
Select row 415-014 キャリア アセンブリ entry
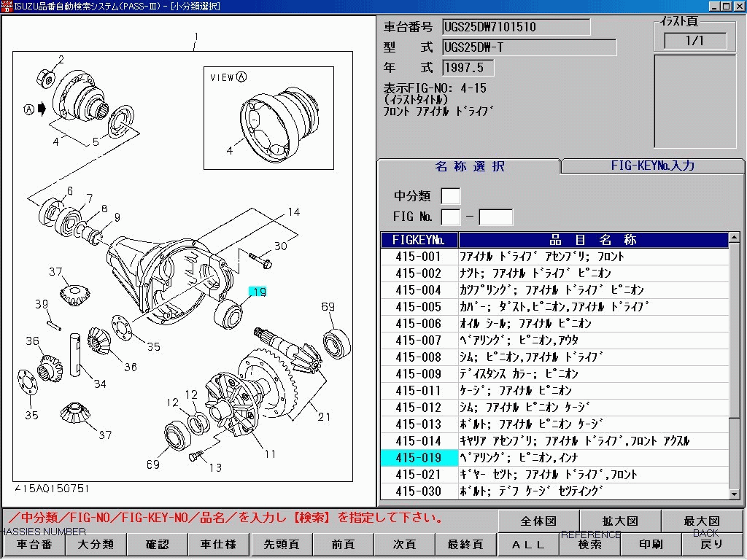(554, 441)
